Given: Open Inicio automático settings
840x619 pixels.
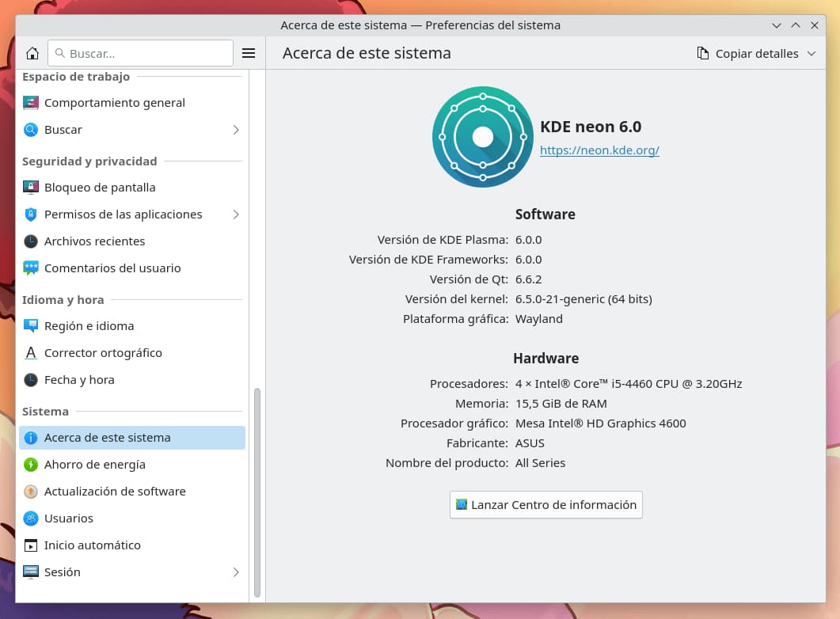Looking at the screenshot, I should click(131, 545).
